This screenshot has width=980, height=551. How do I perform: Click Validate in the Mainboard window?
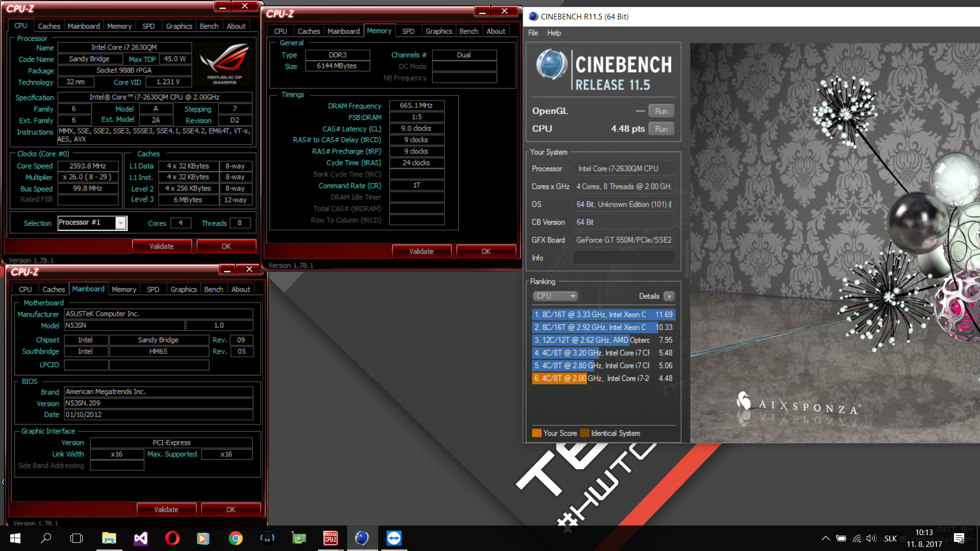click(x=166, y=510)
